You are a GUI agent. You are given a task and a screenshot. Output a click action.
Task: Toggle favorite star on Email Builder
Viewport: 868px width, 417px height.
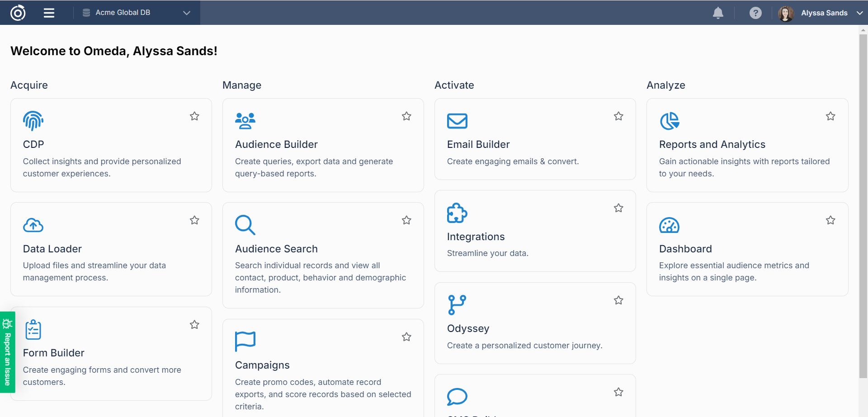click(618, 116)
